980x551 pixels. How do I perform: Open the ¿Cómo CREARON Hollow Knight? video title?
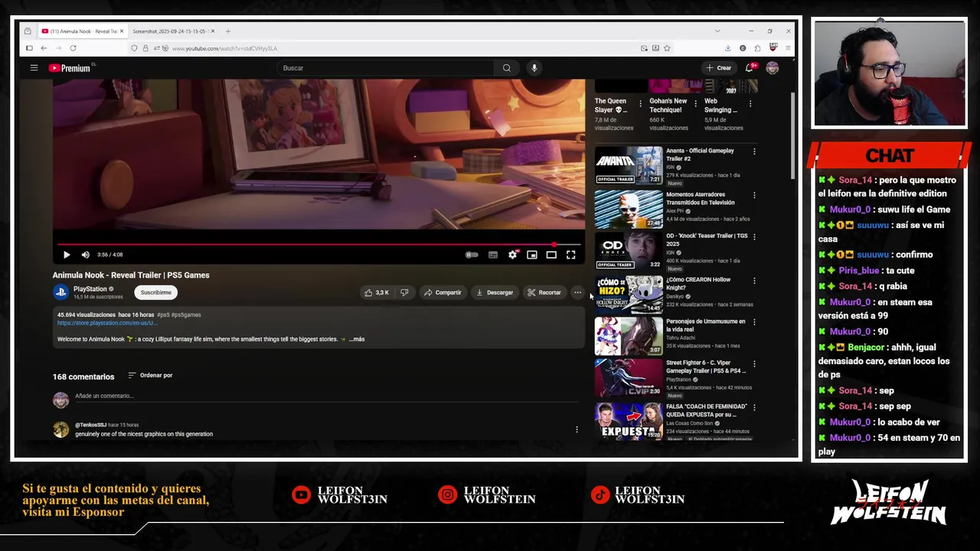point(698,283)
